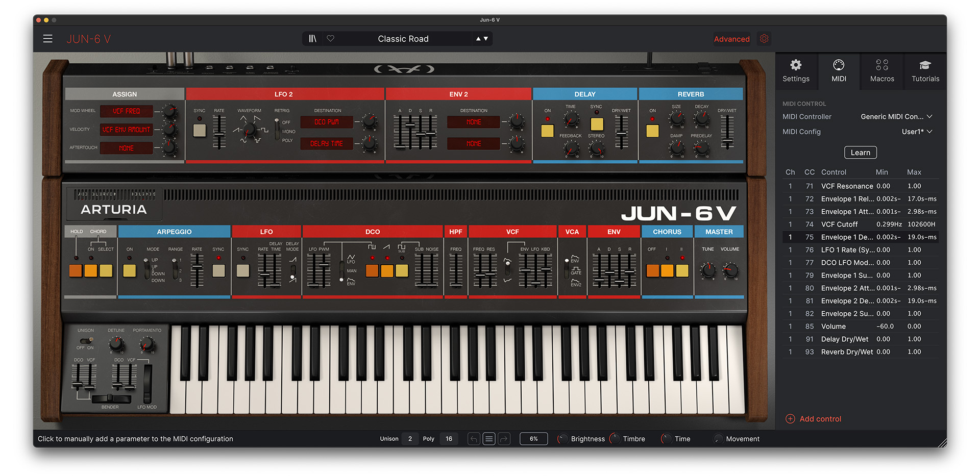Toggle the Delay ON button
This screenshot has width=980, height=476.
click(547, 131)
